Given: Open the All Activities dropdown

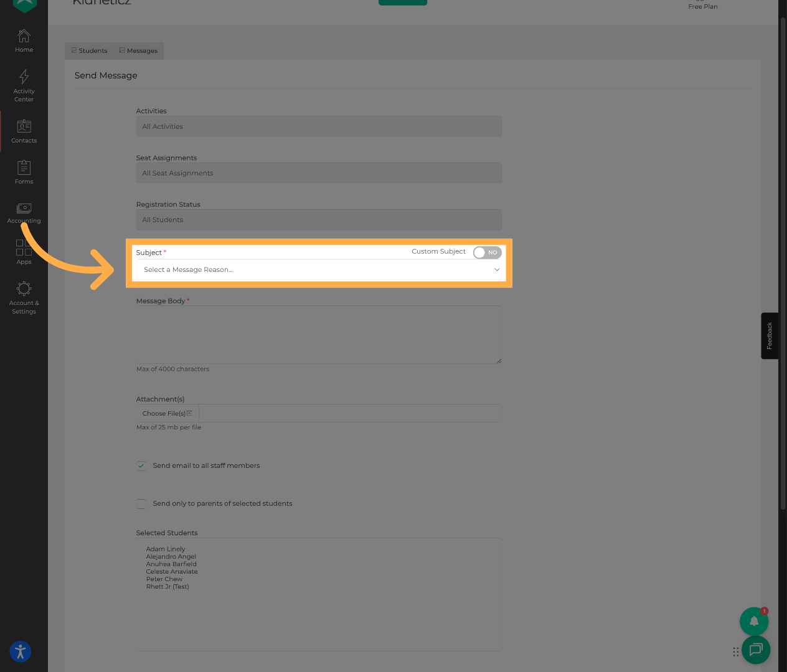Looking at the screenshot, I should click(318, 126).
